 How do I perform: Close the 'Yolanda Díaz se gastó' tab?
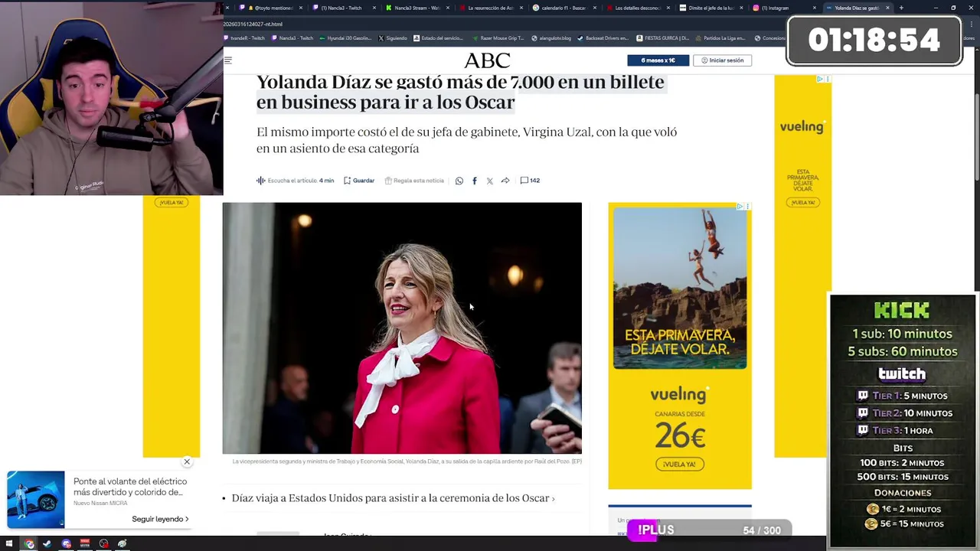click(x=887, y=8)
